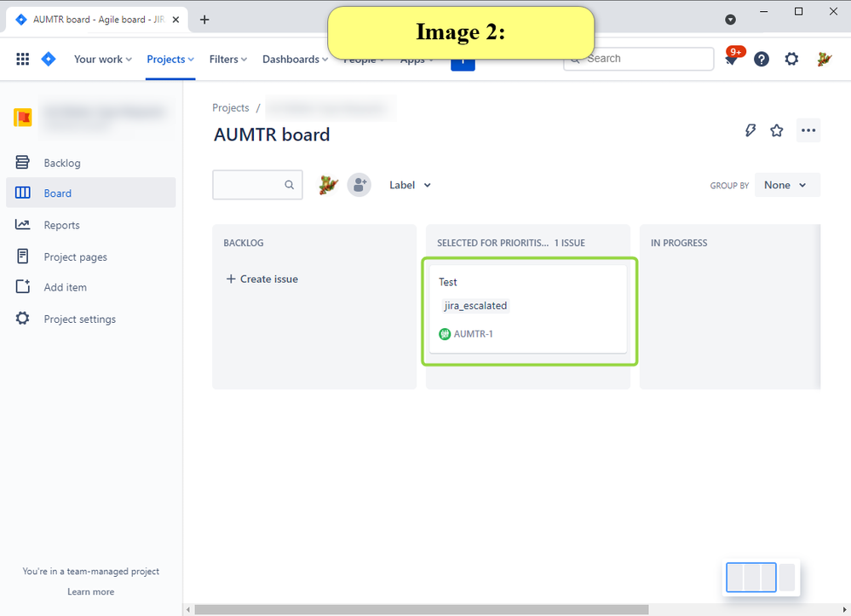Click the Jira logo diamond icon
This screenshot has height=616, width=851.
point(49,59)
